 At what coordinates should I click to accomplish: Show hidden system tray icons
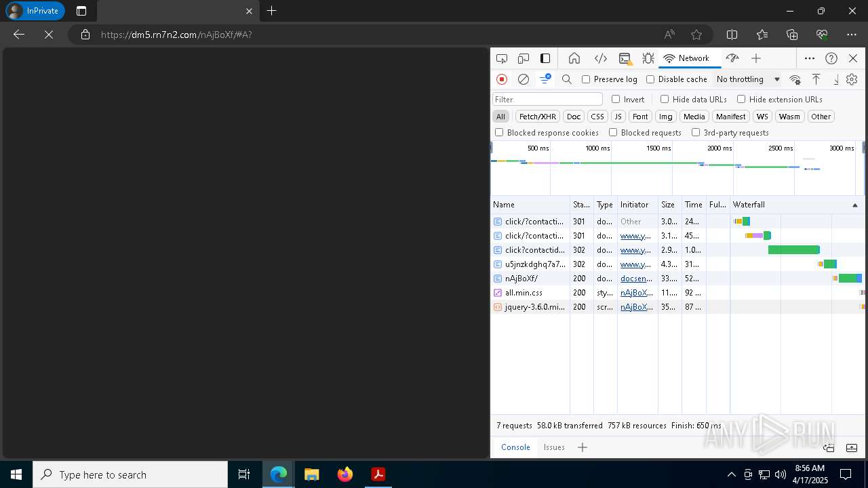point(731,474)
